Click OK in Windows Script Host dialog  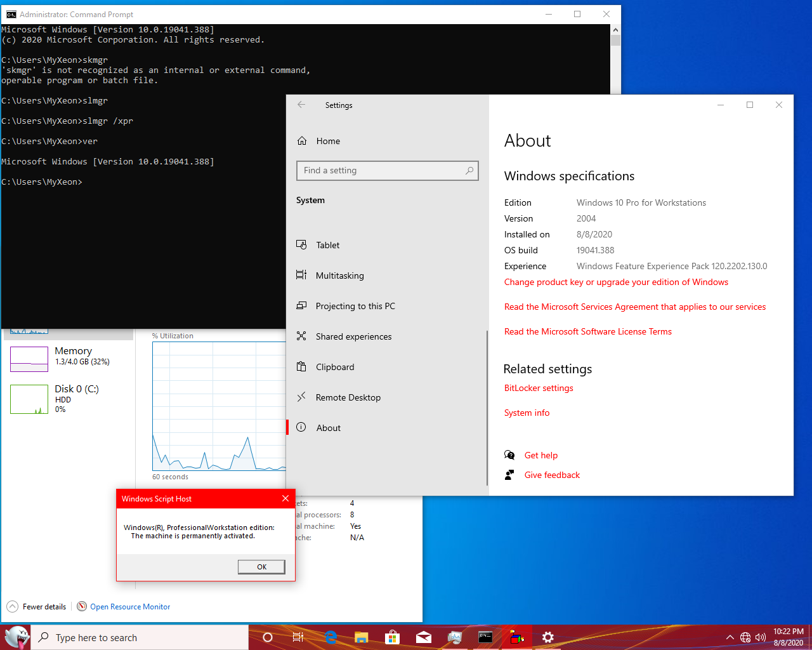point(261,567)
